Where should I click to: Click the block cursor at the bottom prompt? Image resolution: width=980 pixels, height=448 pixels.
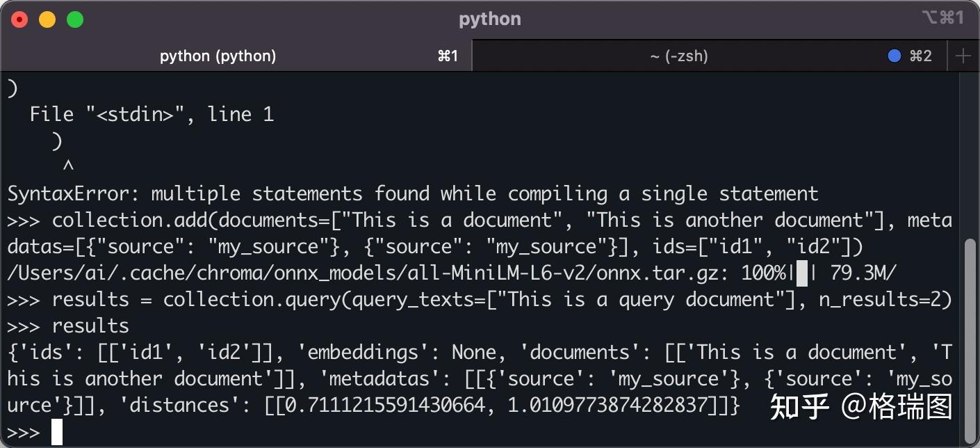(x=57, y=432)
